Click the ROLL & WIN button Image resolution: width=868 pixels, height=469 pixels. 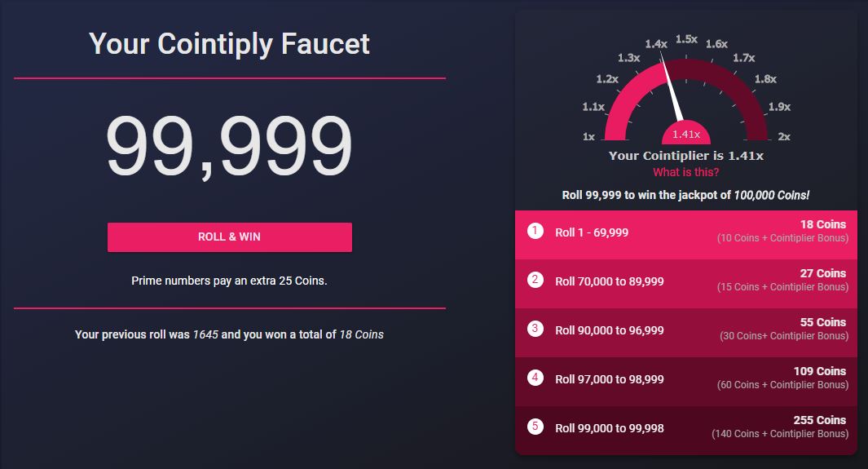[230, 237]
